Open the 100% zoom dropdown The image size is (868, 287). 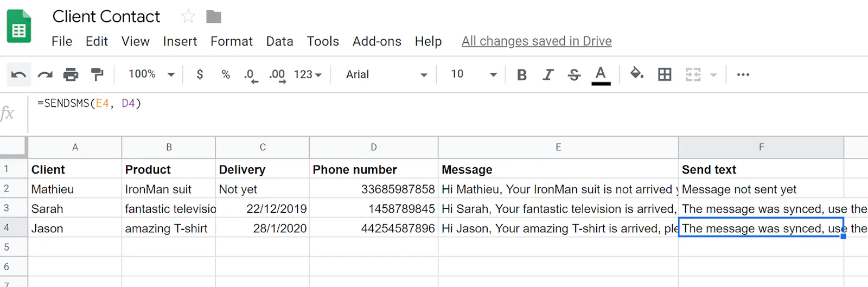(x=151, y=74)
